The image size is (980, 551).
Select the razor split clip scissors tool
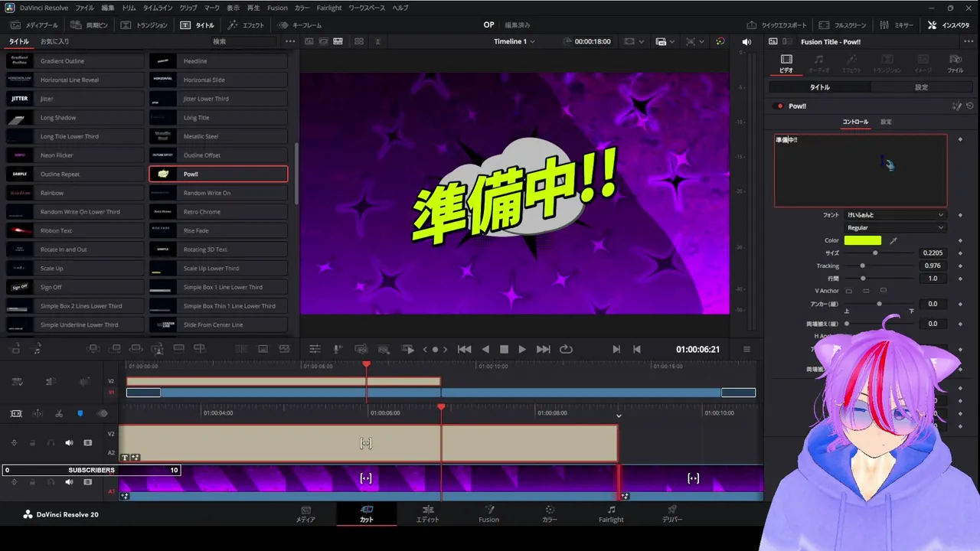[59, 413]
